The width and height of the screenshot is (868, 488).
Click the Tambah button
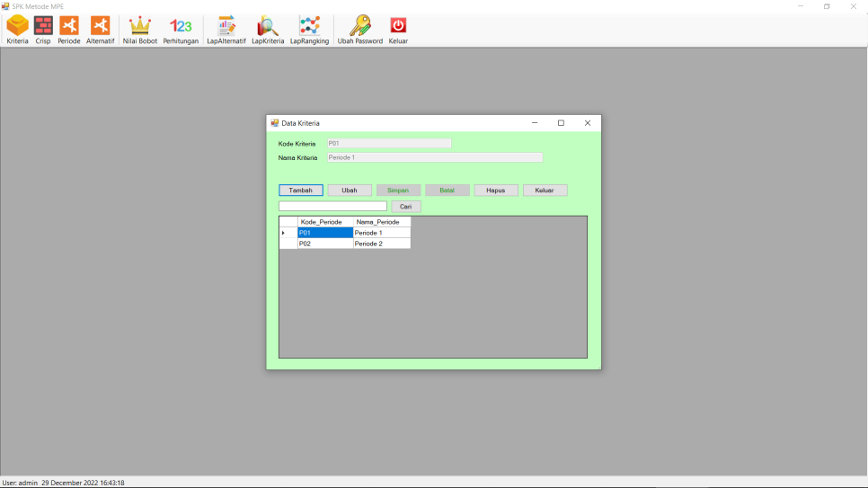click(x=301, y=190)
